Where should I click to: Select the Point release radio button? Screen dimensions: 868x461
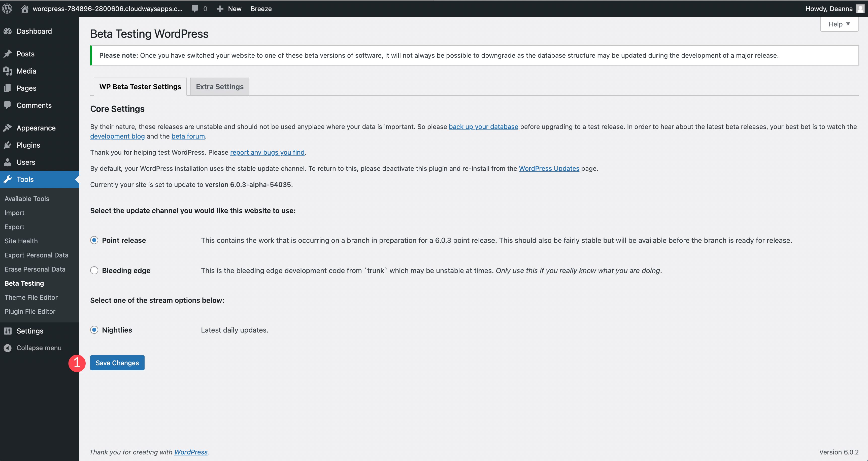point(93,240)
